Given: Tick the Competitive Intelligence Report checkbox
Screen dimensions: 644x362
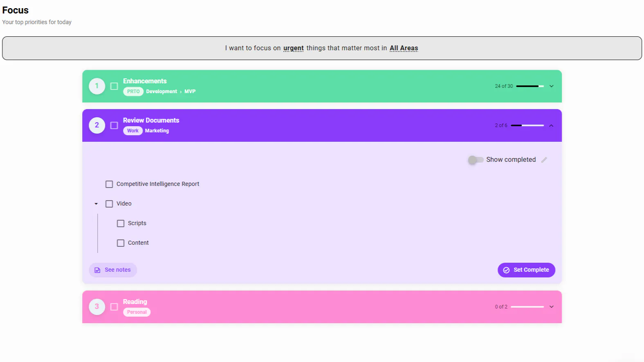Looking at the screenshot, I should point(109,184).
